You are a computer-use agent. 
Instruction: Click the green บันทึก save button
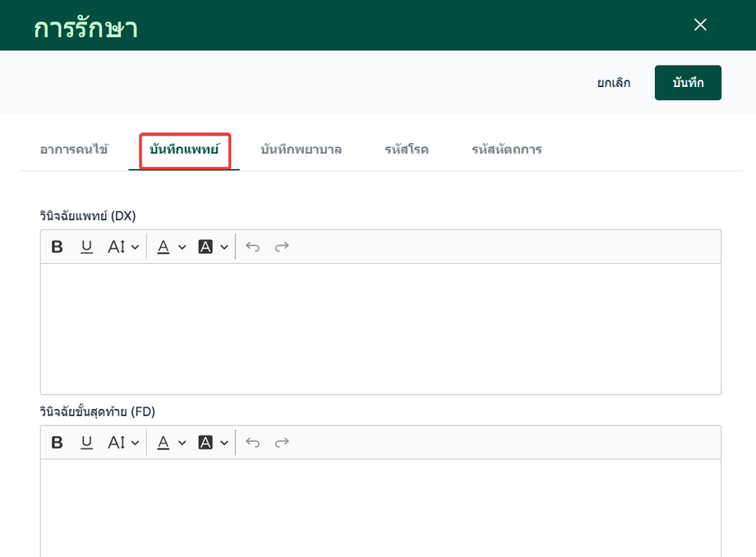[x=688, y=83]
